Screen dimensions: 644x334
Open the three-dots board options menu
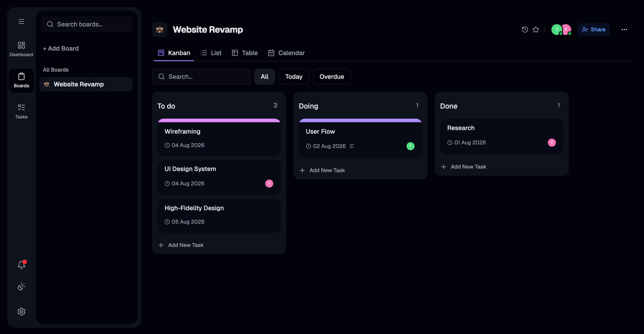[x=624, y=30]
